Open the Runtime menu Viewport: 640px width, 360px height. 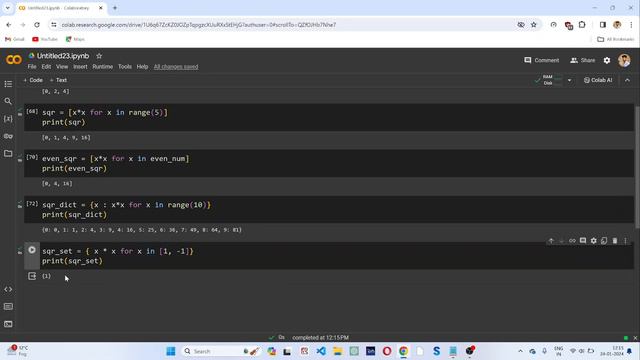[x=102, y=67]
